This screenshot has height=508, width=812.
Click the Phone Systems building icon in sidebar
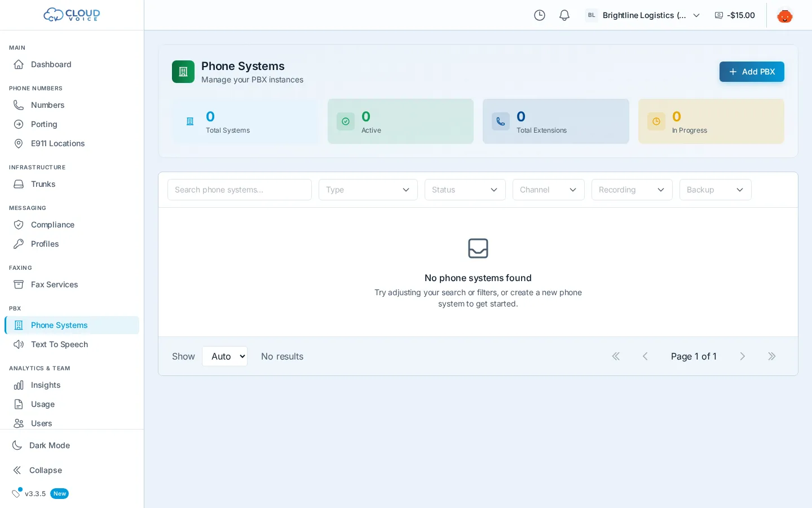tap(19, 325)
